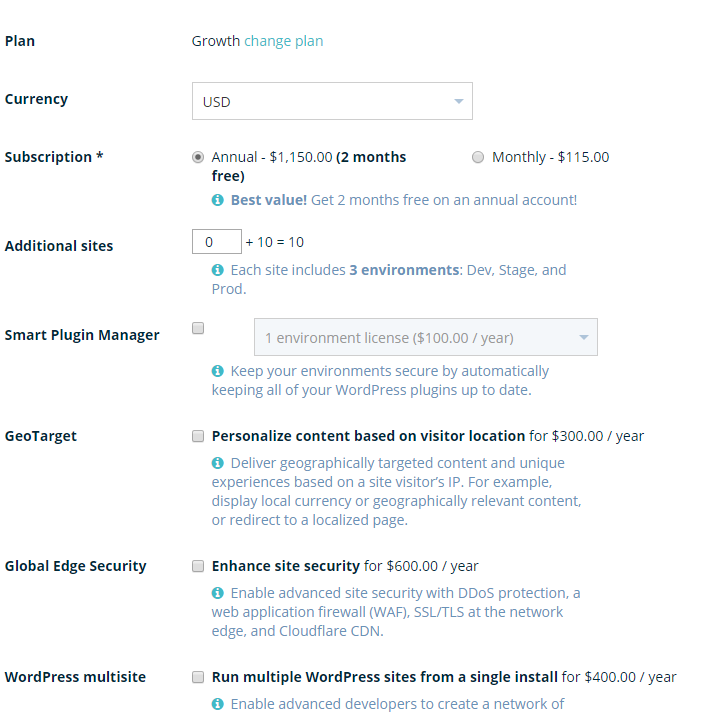Click info icon under WordPress multisite

217,704
